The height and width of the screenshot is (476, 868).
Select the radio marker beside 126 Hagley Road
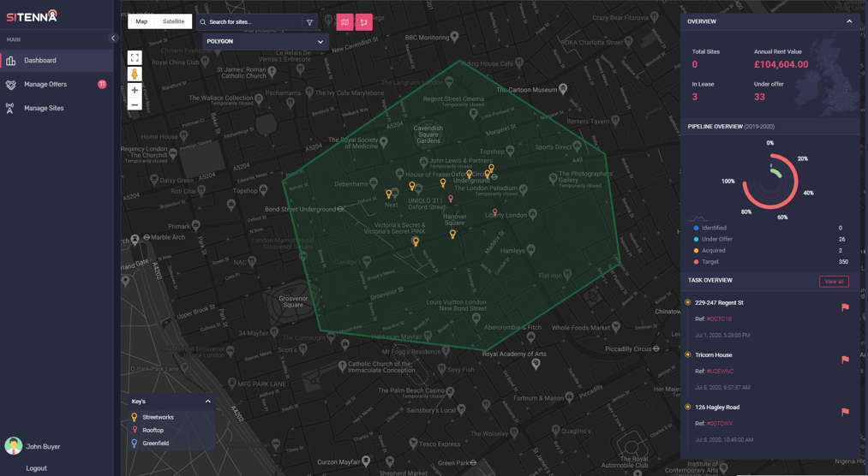(688, 408)
